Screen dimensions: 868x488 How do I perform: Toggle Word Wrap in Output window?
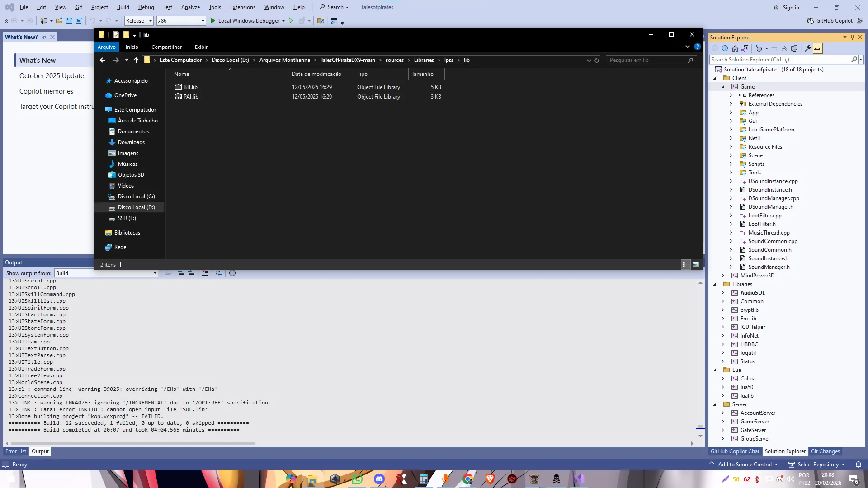[x=219, y=273]
